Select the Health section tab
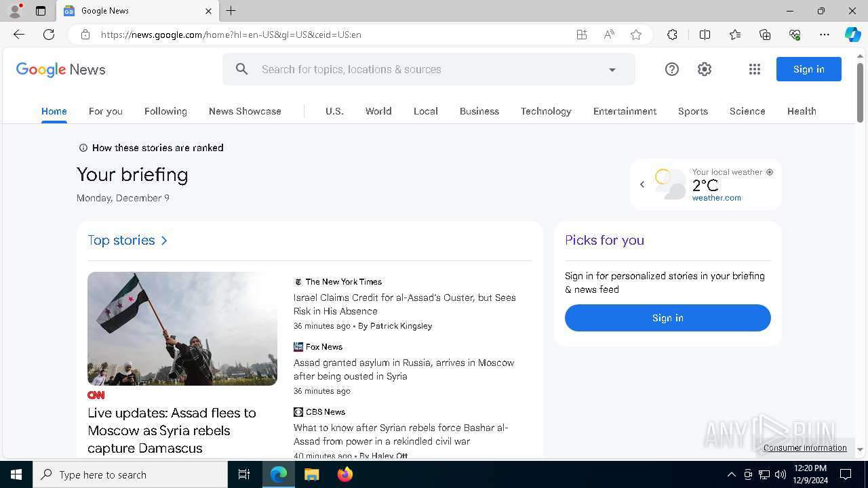The image size is (868, 488). [x=802, y=111]
